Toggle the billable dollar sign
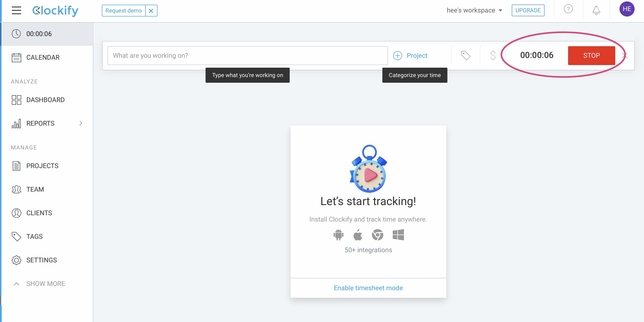This screenshot has width=644, height=322. (492, 55)
